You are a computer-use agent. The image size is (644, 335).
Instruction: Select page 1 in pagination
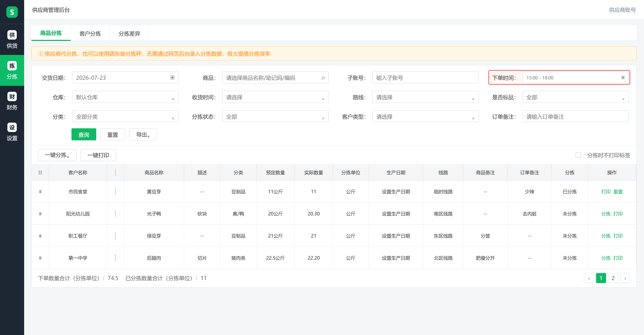[x=601, y=278]
